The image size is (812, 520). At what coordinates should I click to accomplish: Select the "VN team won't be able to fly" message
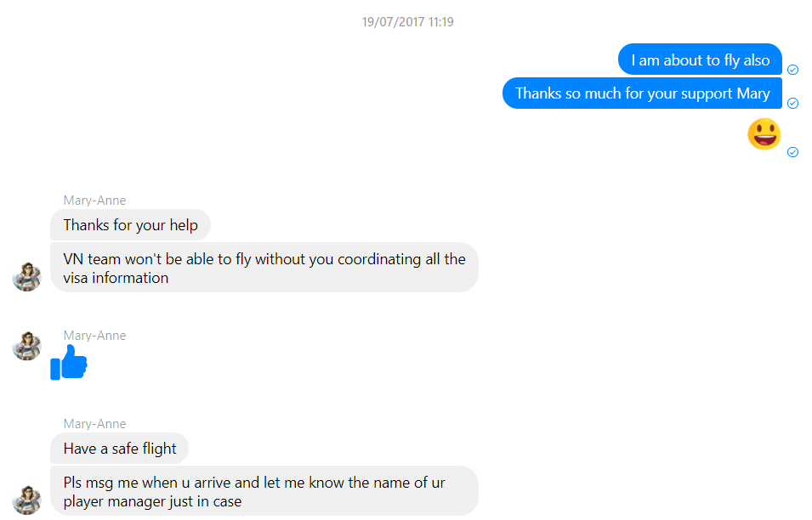click(264, 268)
